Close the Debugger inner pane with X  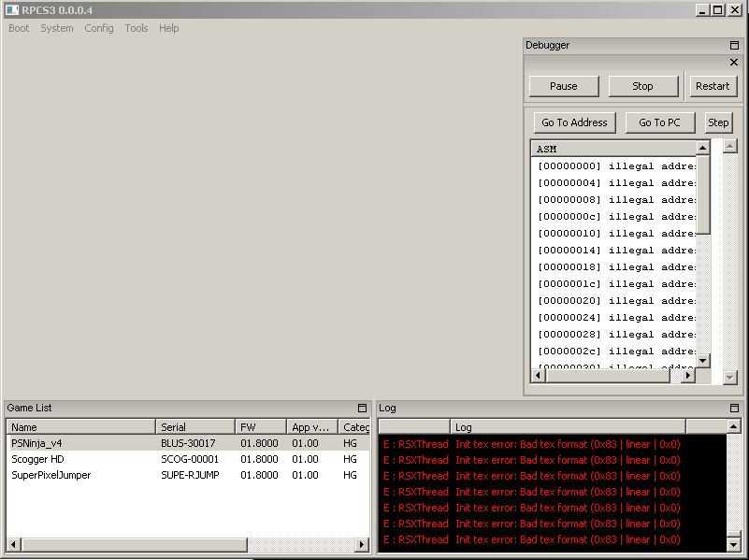pos(734,63)
